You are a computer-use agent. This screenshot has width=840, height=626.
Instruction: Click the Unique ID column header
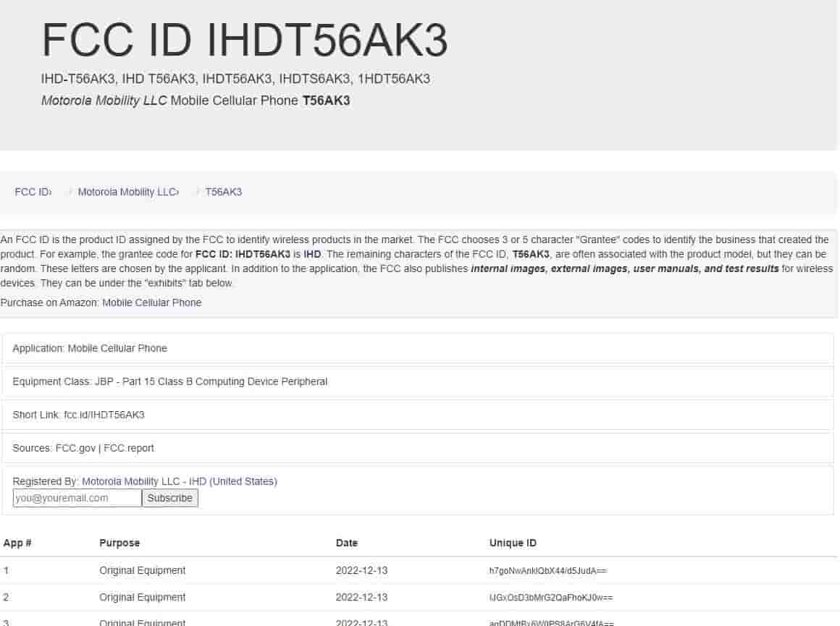point(513,543)
